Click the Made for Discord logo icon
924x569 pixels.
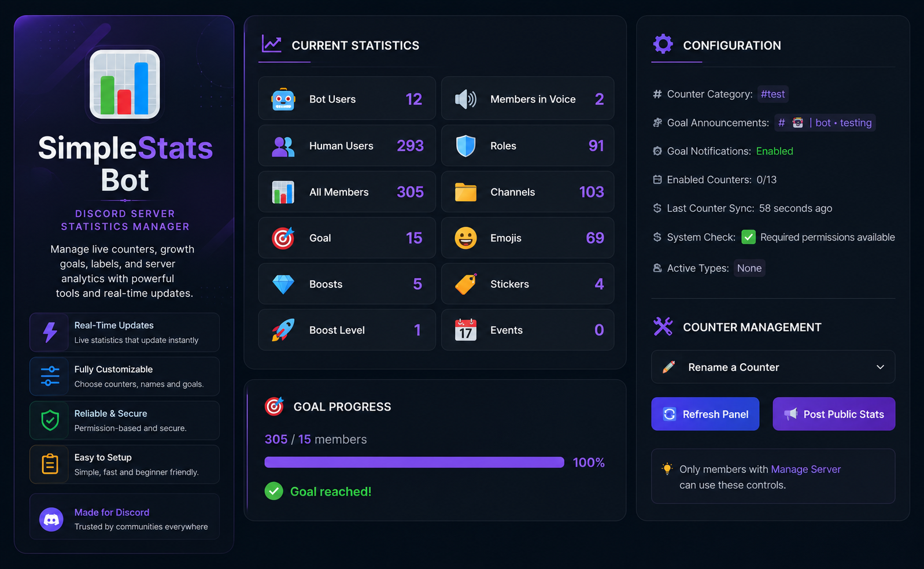pos(51,519)
